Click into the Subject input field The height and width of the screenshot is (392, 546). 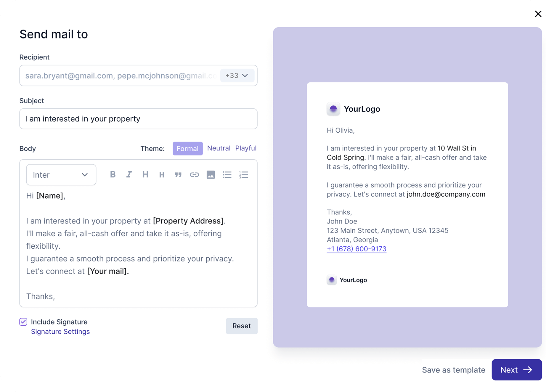tap(138, 119)
